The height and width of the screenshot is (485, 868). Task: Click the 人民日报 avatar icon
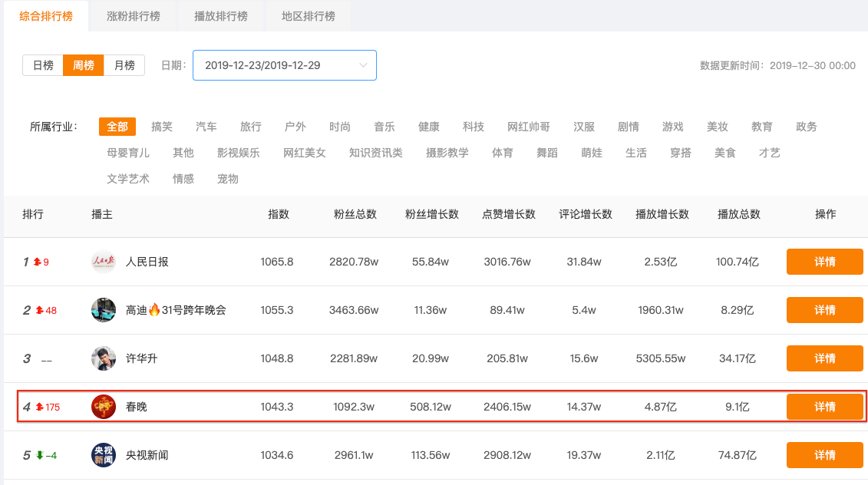(104, 262)
